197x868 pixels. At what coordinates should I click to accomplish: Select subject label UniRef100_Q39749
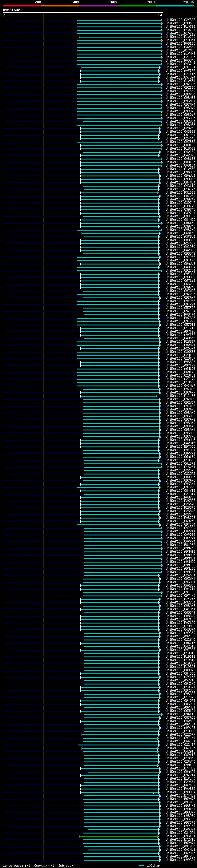(180, 200)
